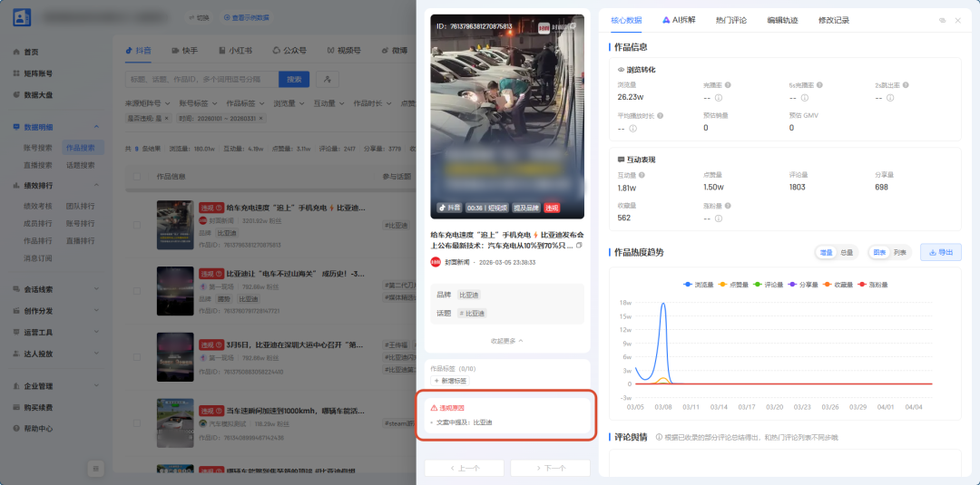The image size is (980, 485).
Task: Click the app logo icon at top left
Action: coord(22,17)
